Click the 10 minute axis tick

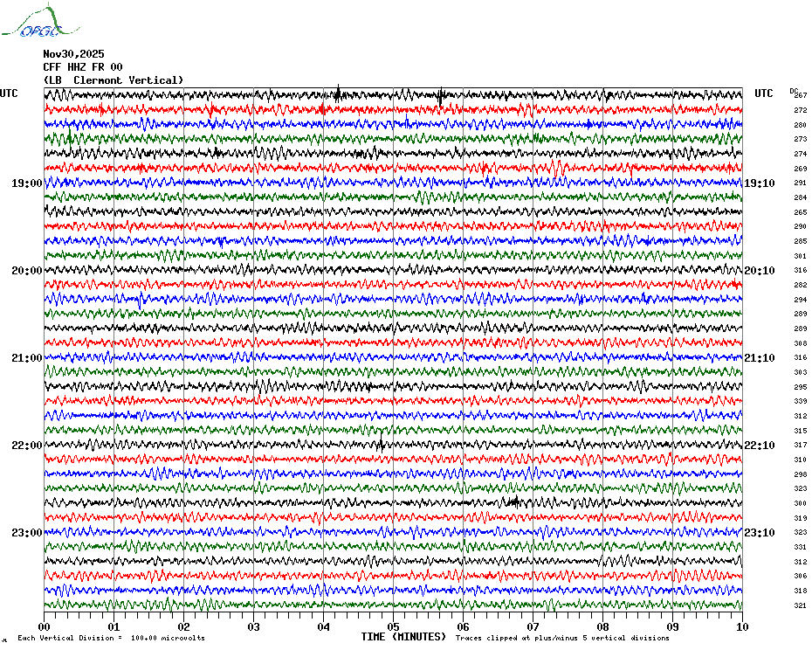742,627
